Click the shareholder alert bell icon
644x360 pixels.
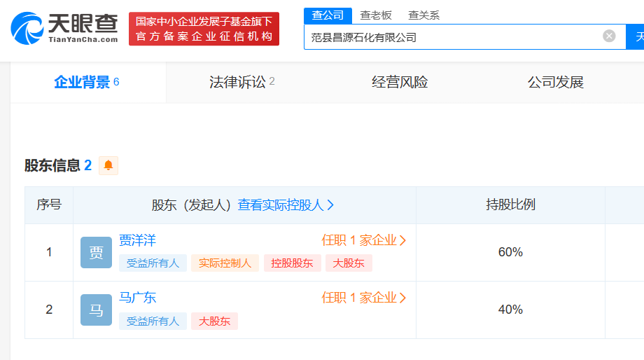pyautogui.click(x=108, y=165)
